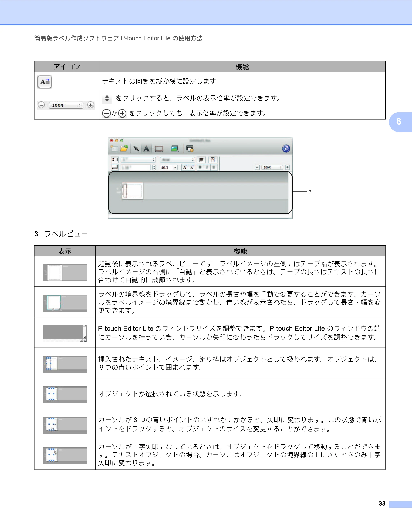The width and height of the screenshot is (412, 532).
Task: Click the page number 33
Action: click(382, 504)
